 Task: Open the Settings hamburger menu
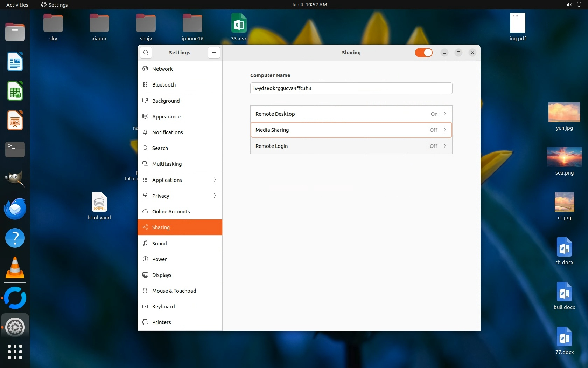[x=213, y=53]
